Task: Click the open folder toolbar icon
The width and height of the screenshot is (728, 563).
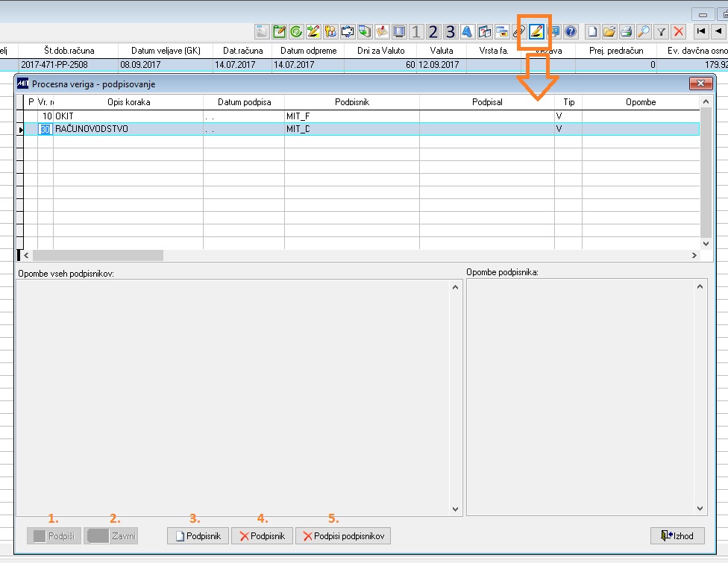Action: coord(609,31)
